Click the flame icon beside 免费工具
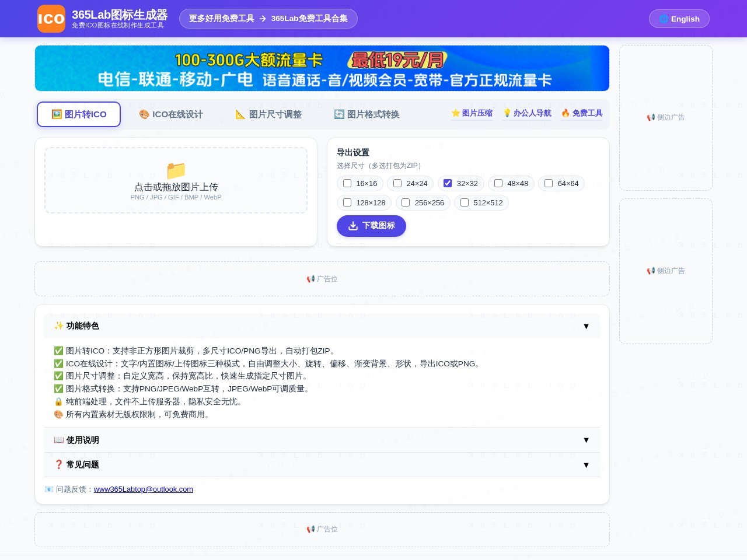The image size is (747, 560). 566,113
